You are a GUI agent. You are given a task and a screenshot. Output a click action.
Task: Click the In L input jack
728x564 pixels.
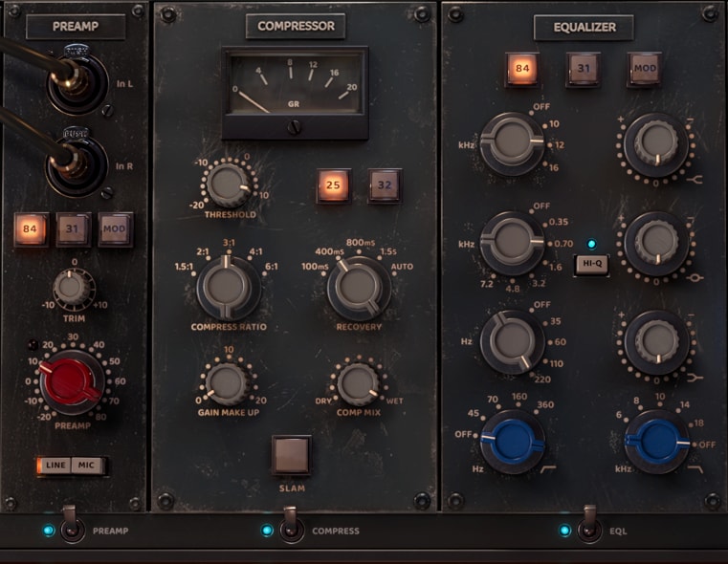[76, 82]
